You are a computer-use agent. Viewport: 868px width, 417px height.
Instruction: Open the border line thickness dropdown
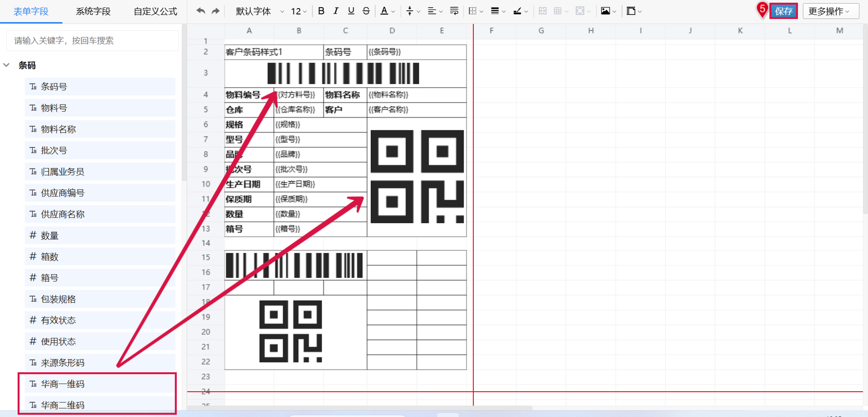[x=498, y=11]
